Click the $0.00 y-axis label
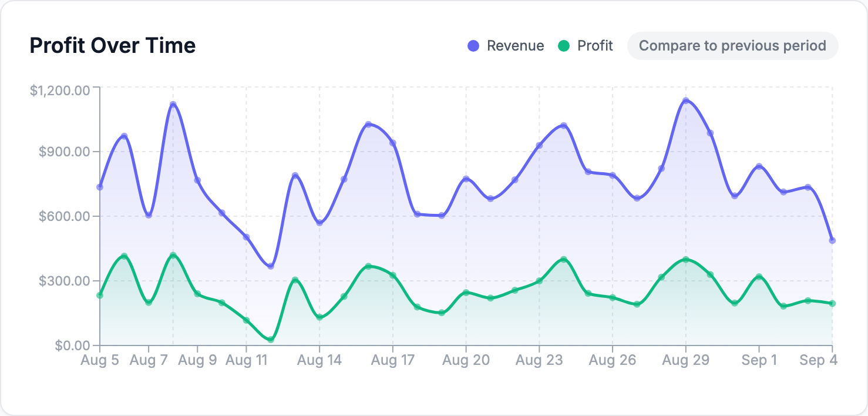Image resolution: width=868 pixels, height=416 pixels. point(73,345)
